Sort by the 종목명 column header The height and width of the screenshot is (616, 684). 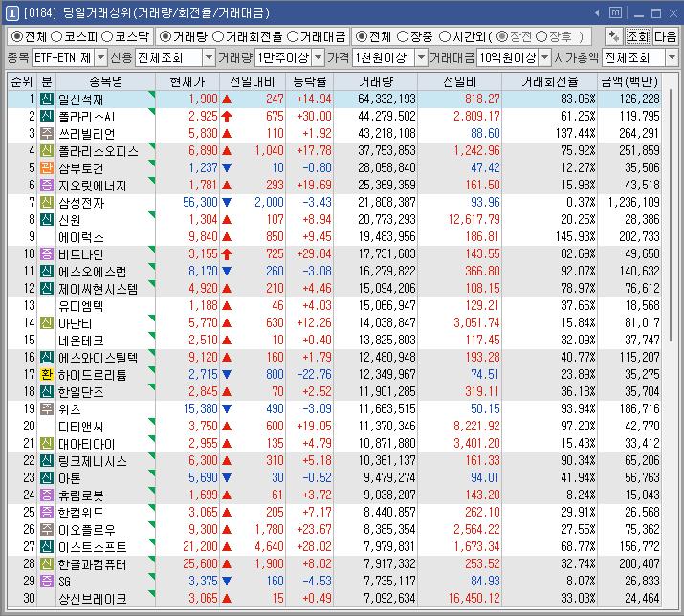[105, 81]
